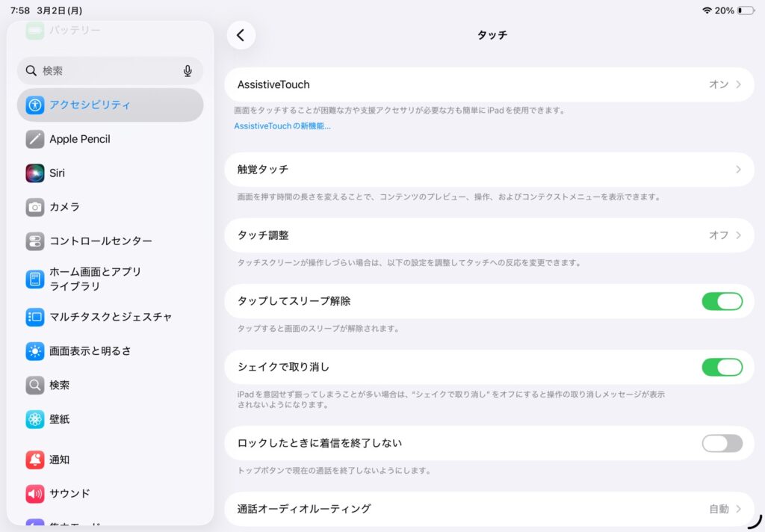Enable ロックしたときに着信を終了しない switch
The width and height of the screenshot is (765, 532).
[722, 443]
